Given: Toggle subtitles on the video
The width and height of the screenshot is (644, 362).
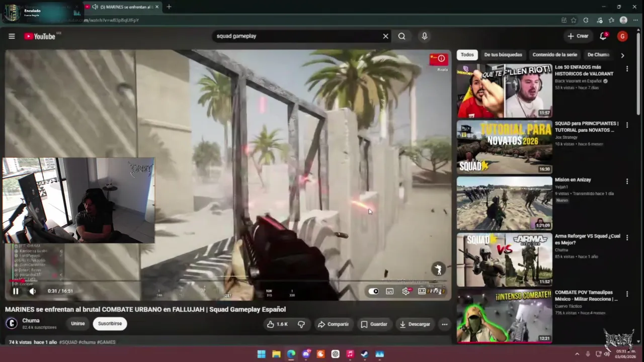Looking at the screenshot, I should tap(389, 291).
